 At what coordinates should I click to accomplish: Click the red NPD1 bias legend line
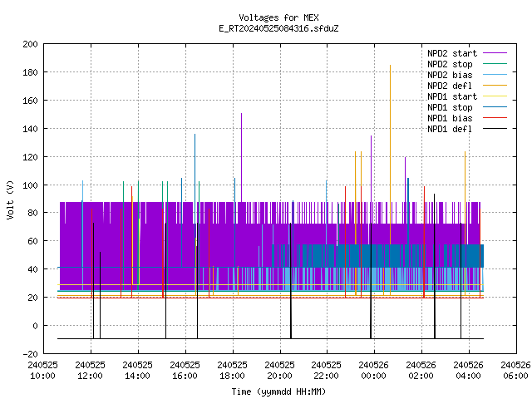495,118
